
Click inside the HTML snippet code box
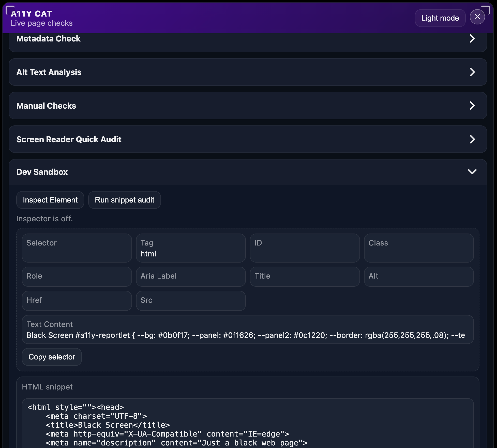click(x=247, y=425)
